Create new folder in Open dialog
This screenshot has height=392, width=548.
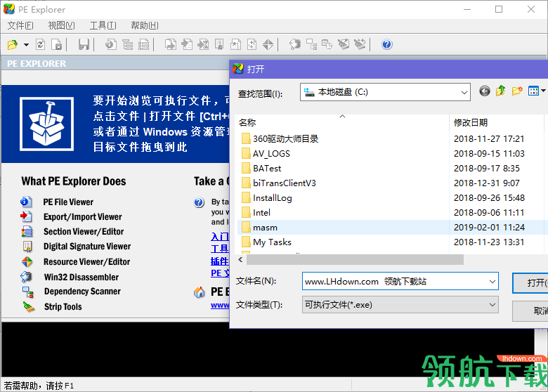[x=517, y=91]
